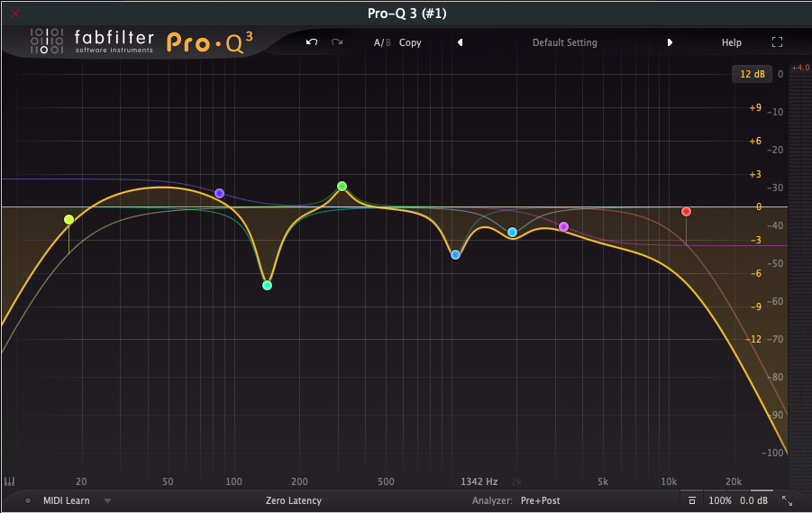Click the undo arrow icon
The width and height of the screenshot is (812, 513).
pyautogui.click(x=312, y=42)
